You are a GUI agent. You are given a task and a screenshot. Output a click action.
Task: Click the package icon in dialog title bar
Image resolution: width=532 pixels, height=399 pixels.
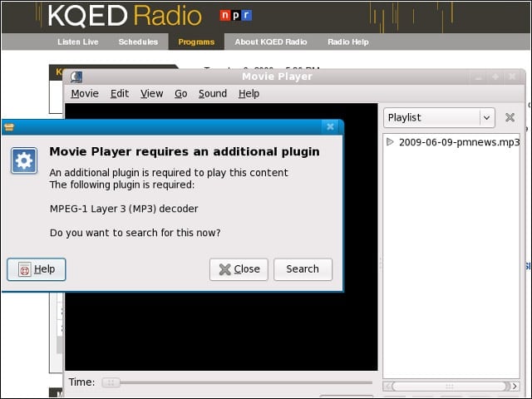[9, 127]
